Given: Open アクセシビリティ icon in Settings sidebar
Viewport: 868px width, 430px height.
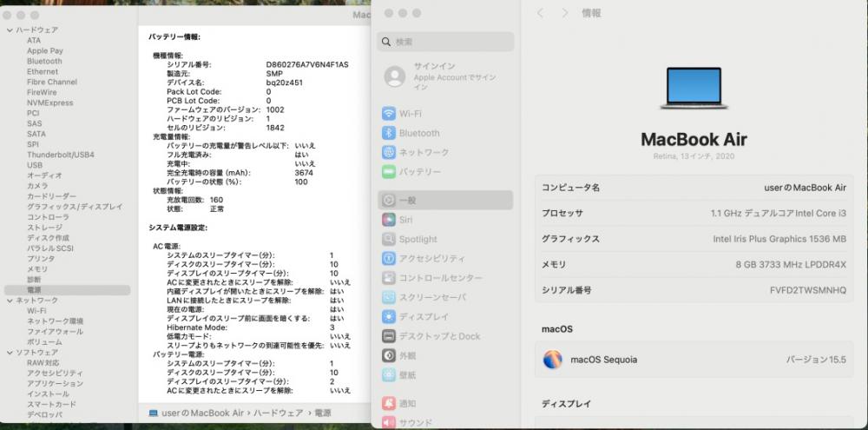Looking at the screenshot, I should pyautogui.click(x=389, y=259).
